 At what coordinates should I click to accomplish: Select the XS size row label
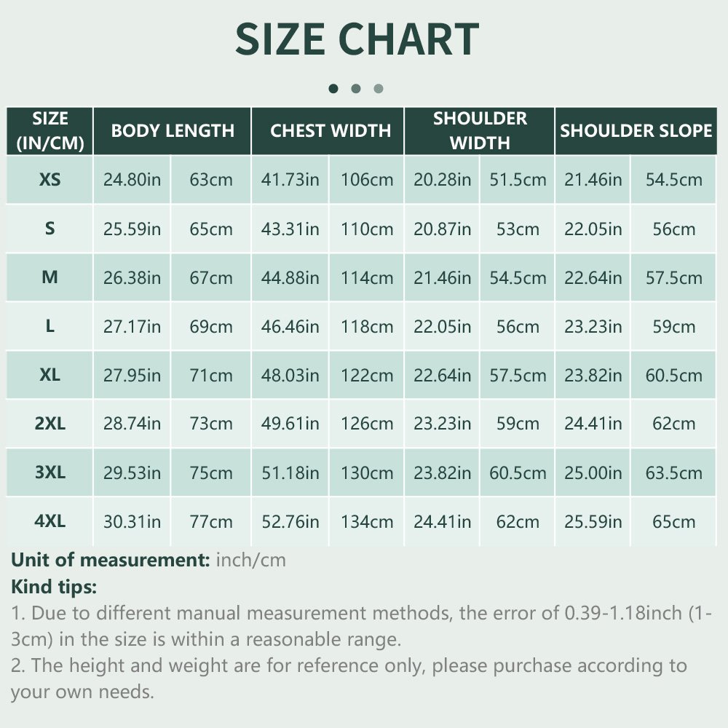click(50, 180)
